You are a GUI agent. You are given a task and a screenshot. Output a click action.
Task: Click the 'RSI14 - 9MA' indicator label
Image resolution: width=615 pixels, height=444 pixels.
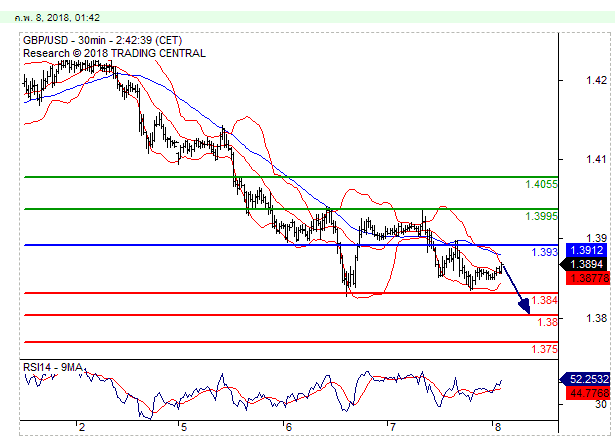click(x=53, y=367)
